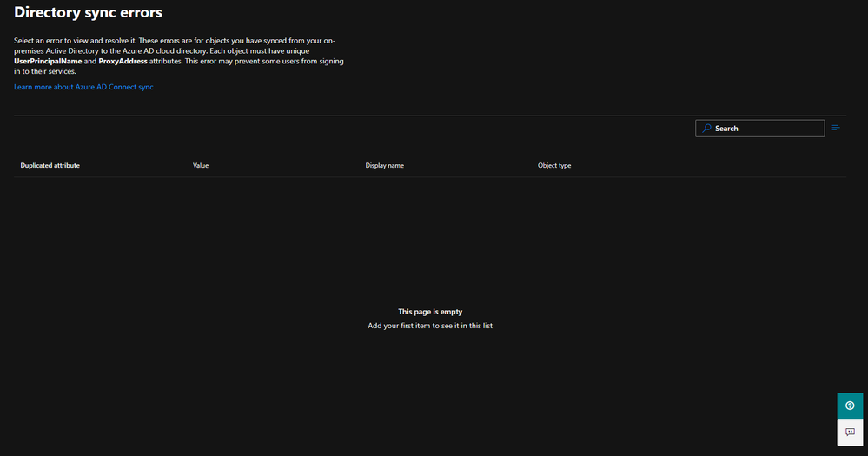Click the Directory sync errors page heading

(88, 12)
